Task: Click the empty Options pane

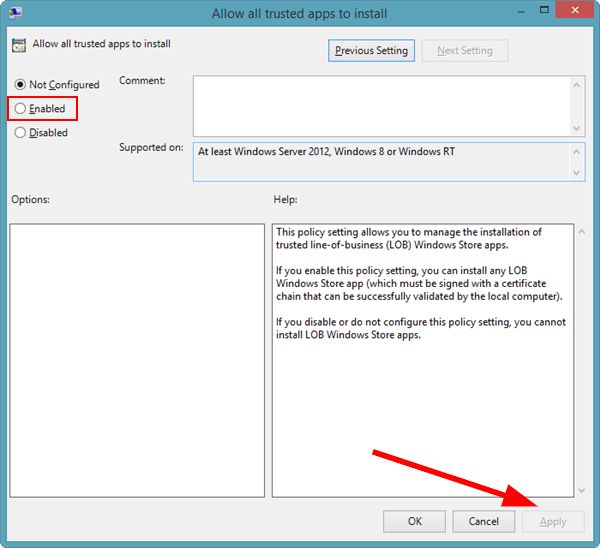Action: pos(137,360)
